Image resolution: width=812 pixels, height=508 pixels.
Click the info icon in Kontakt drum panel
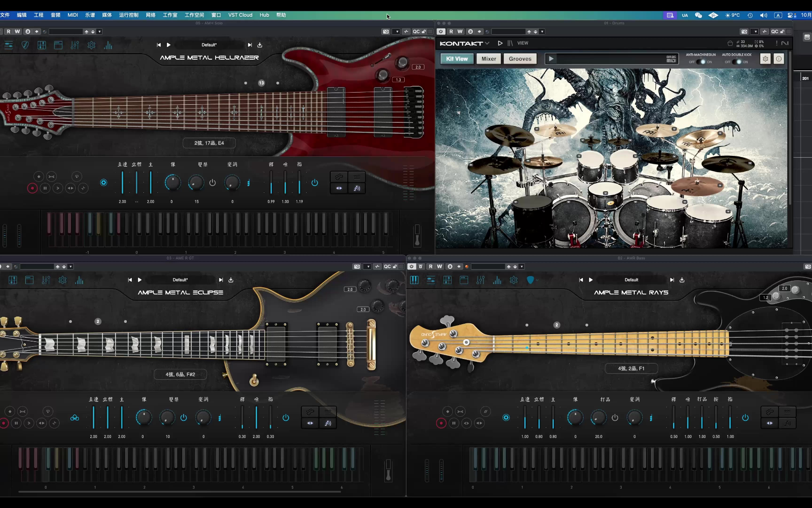(x=779, y=59)
